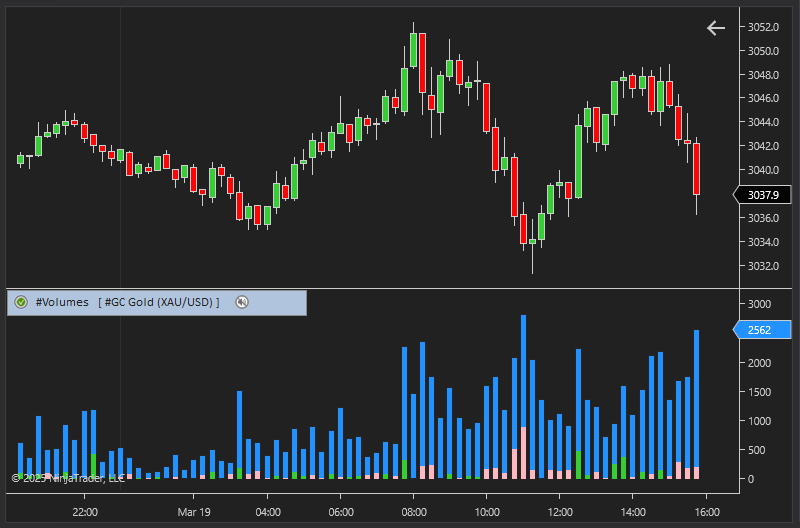This screenshot has height=528, width=800.
Task: Click the speaker icon on the Volumes indicator label
Action: 241,302
